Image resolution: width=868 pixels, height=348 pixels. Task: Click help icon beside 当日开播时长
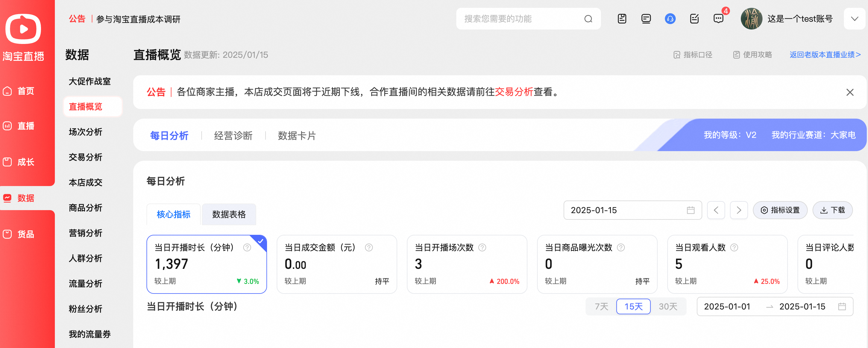click(247, 247)
